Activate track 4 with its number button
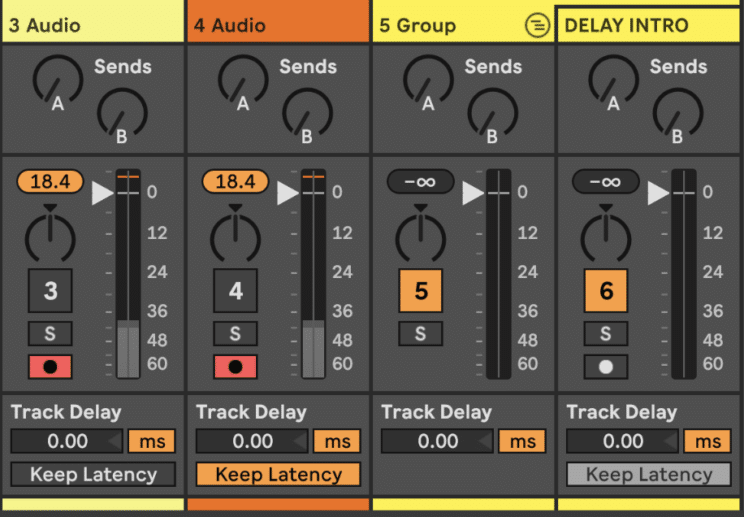This screenshot has height=517, width=744. [235, 290]
